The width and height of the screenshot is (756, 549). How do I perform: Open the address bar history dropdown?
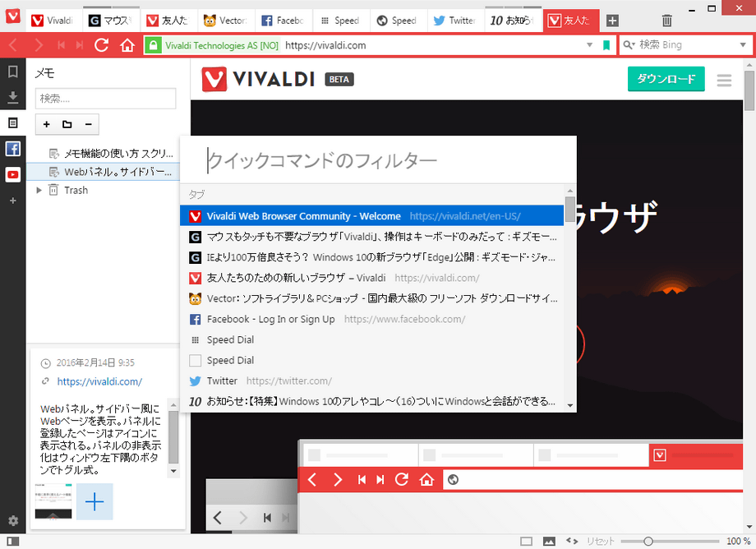(589, 45)
